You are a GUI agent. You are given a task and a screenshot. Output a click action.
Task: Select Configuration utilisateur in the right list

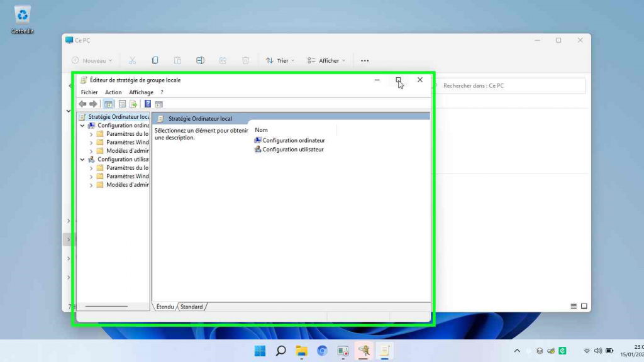(292, 150)
